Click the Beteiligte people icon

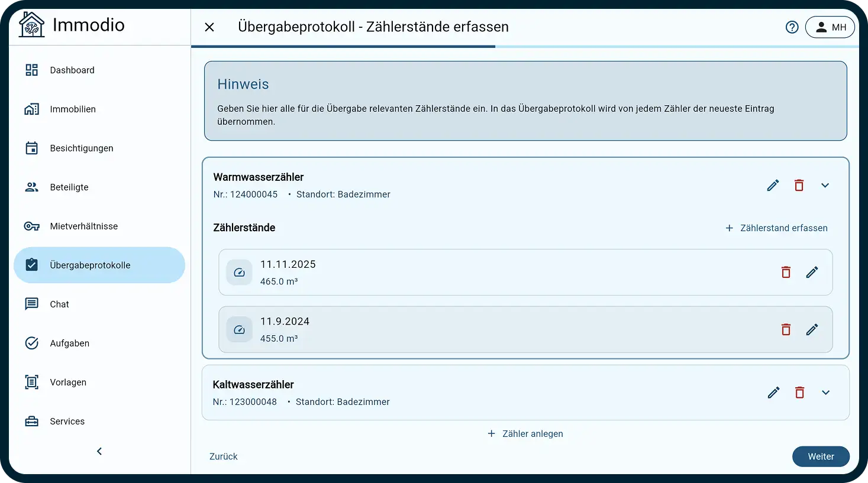click(x=32, y=187)
